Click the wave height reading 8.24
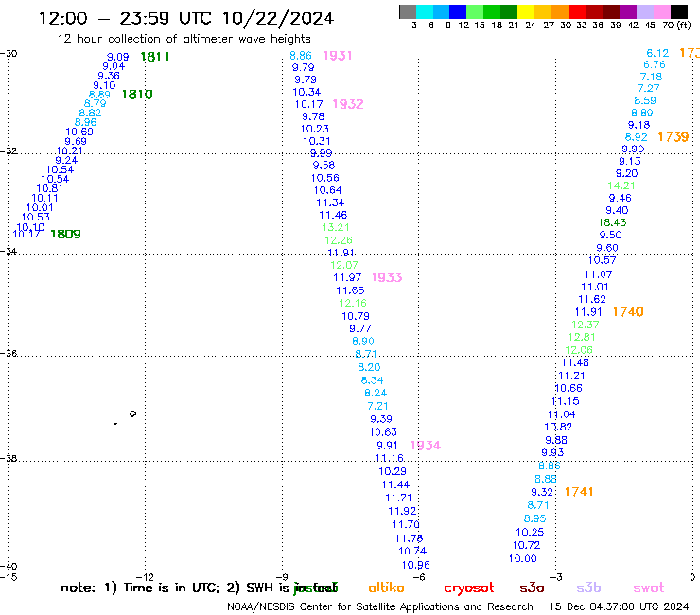This screenshot has width=700, height=615. coord(376,393)
